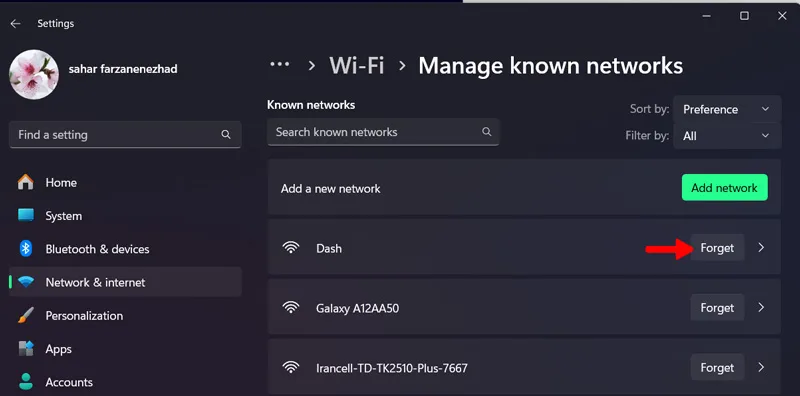The image size is (800, 396).
Task: Select the System monitor icon
Action: 26,215
